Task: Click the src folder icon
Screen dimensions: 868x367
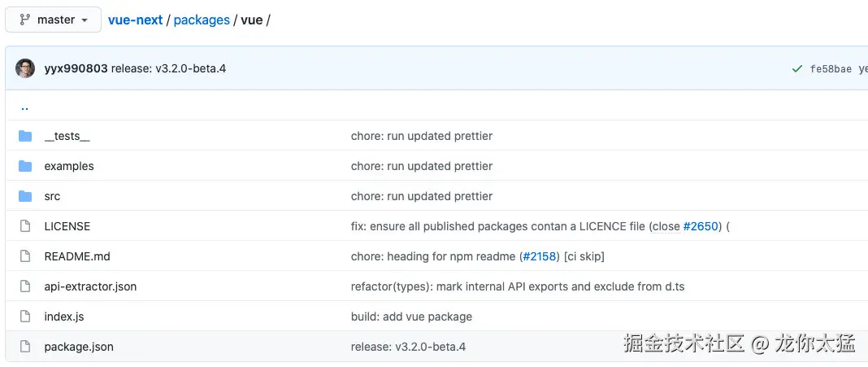Action: pos(25,196)
